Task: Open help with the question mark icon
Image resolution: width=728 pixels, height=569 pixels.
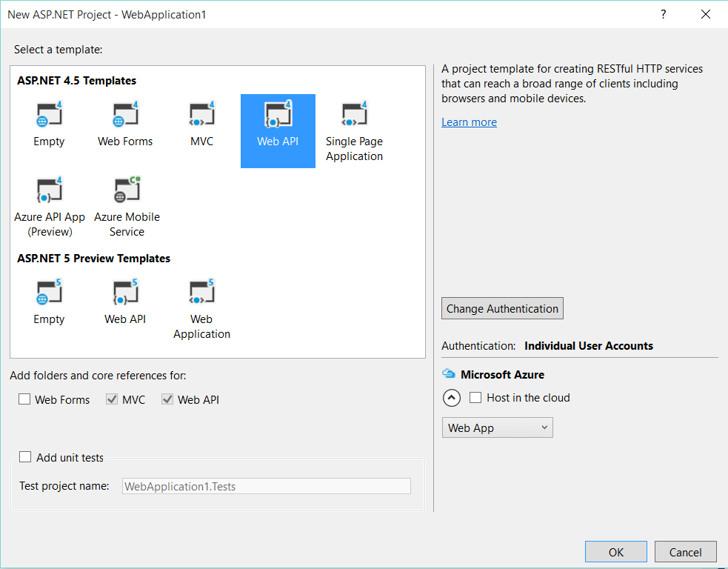Action: click(663, 14)
